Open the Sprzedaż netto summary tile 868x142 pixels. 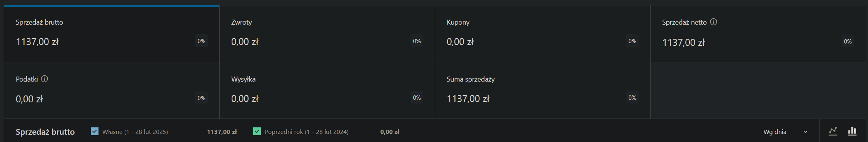(758, 34)
